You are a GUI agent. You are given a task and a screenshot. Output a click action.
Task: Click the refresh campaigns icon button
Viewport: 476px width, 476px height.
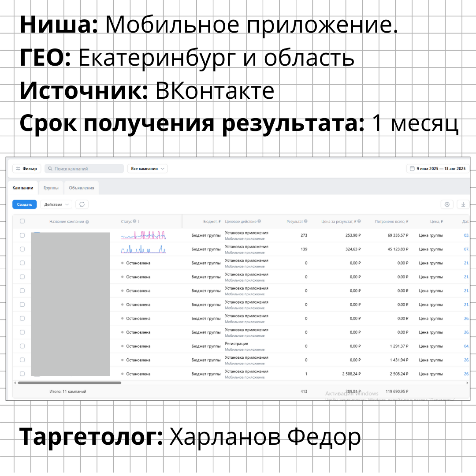82,205
